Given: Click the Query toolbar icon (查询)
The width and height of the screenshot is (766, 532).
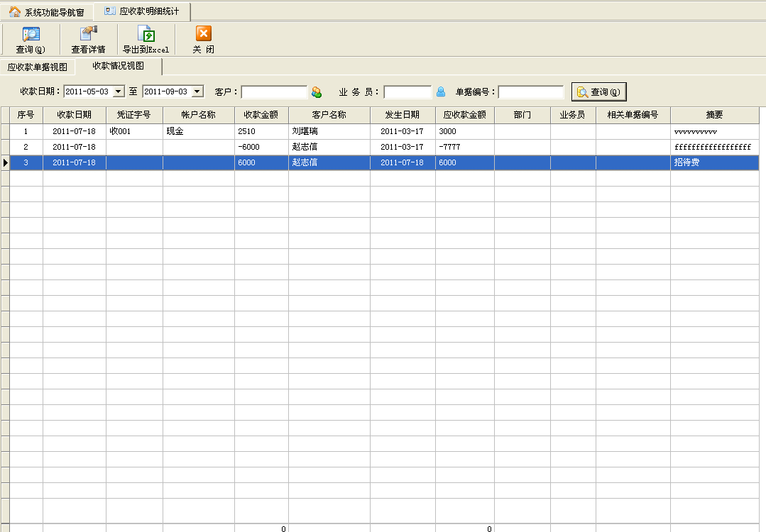Looking at the screenshot, I should tap(31, 35).
